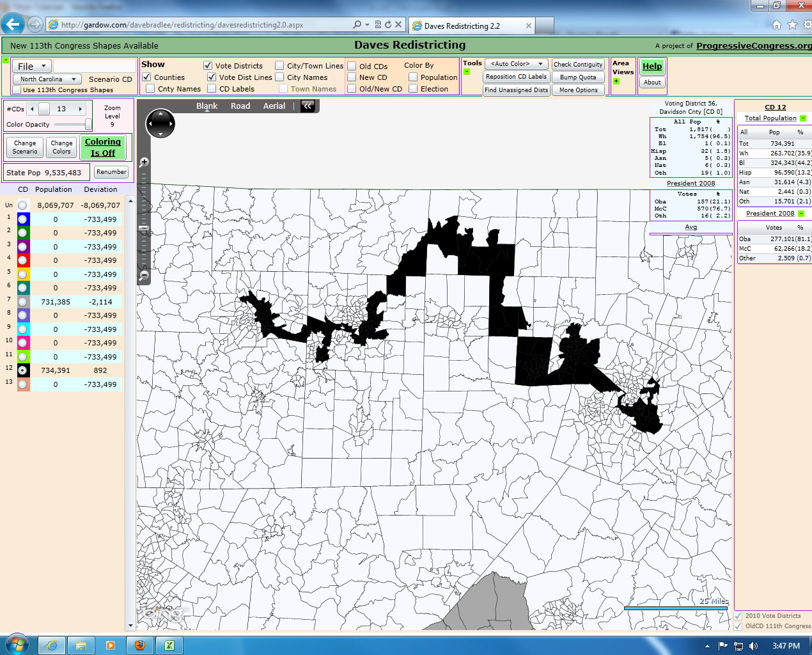
Task: Open Firefox from the taskbar
Action: tap(140, 645)
